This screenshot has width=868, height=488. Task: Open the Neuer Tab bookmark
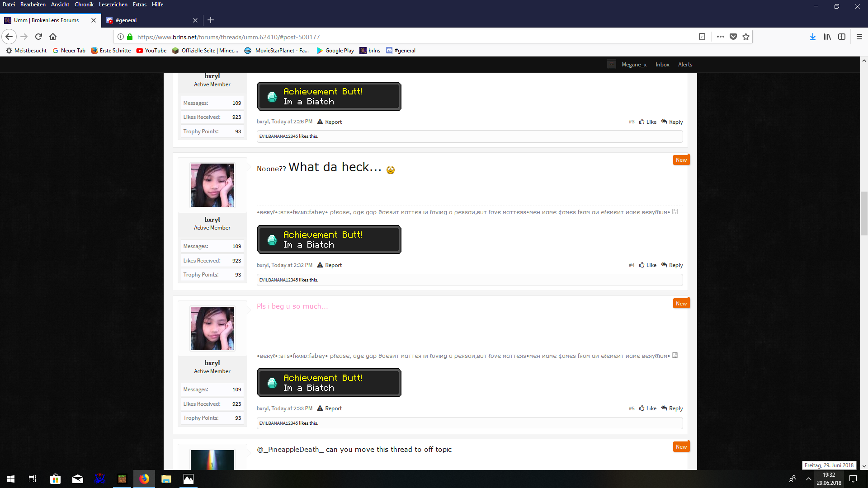[x=69, y=51]
